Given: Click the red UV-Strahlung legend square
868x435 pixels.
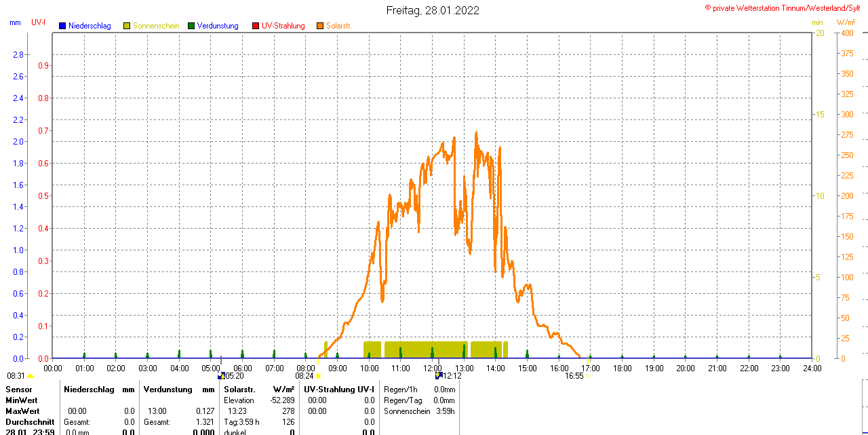Looking at the screenshot, I should pyautogui.click(x=256, y=26).
